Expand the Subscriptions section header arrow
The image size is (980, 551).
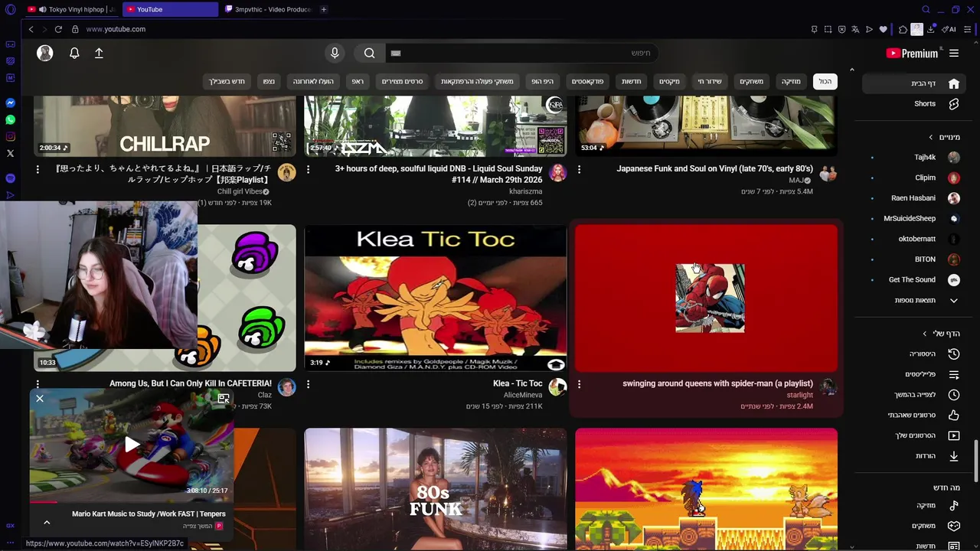[x=931, y=137]
